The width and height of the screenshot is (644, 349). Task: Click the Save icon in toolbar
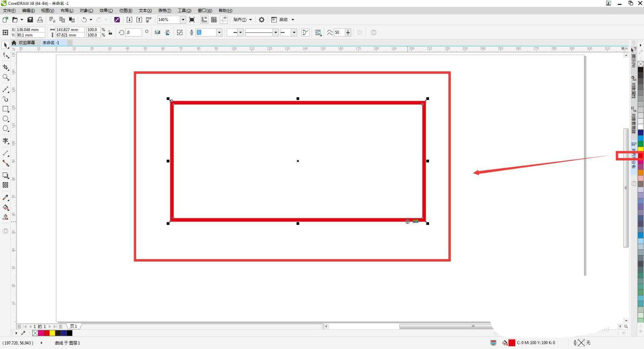coord(30,19)
